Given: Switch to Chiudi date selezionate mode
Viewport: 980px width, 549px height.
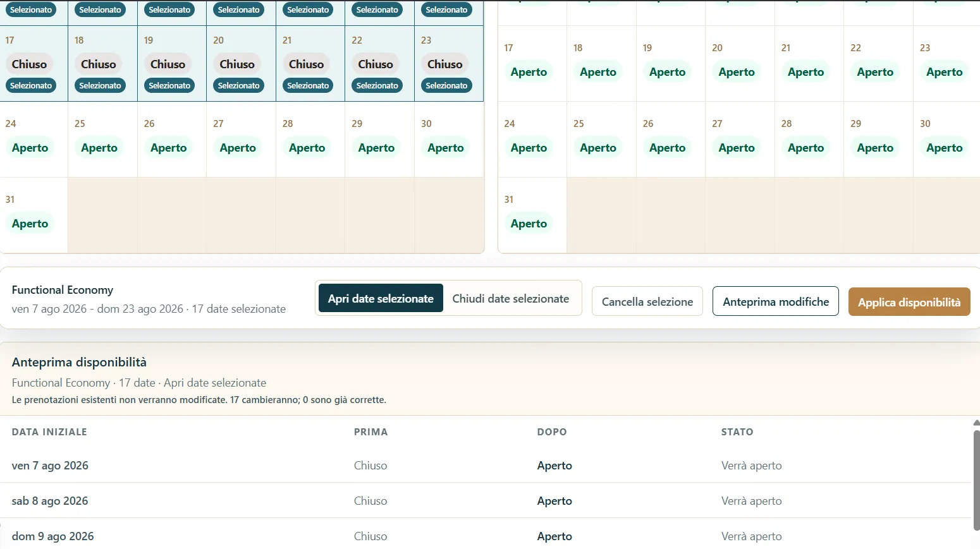Looking at the screenshot, I should (x=510, y=298).
